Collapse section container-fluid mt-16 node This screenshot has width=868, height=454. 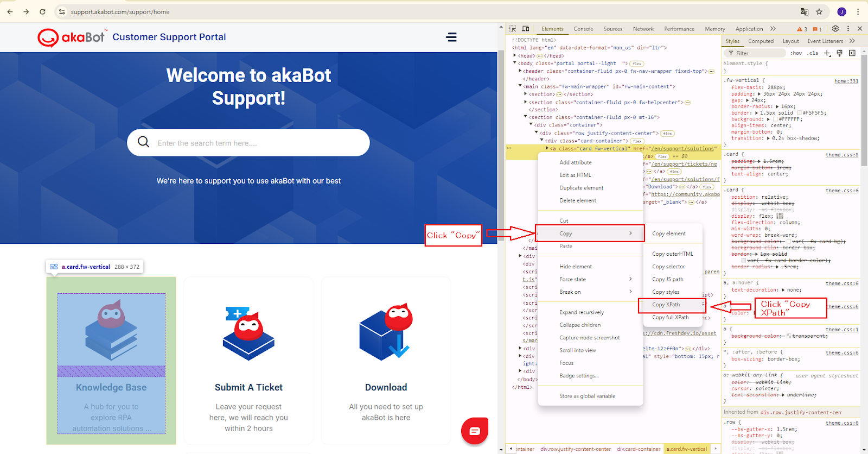click(526, 117)
